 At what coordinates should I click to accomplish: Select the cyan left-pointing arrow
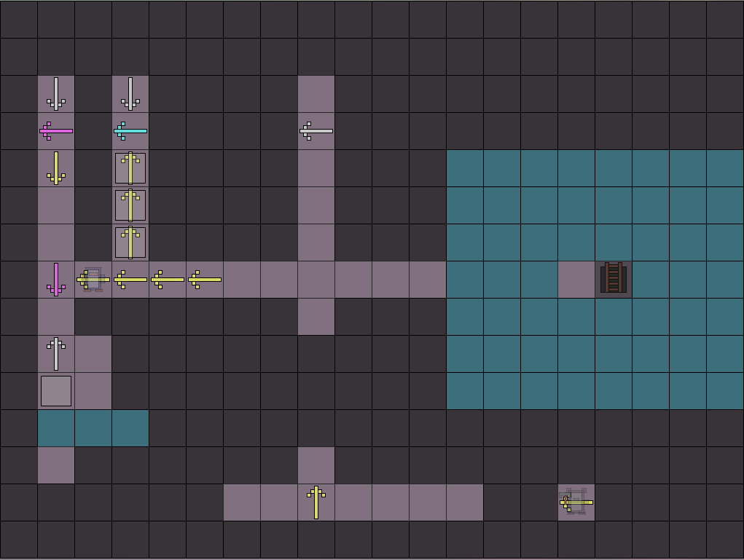(x=130, y=131)
